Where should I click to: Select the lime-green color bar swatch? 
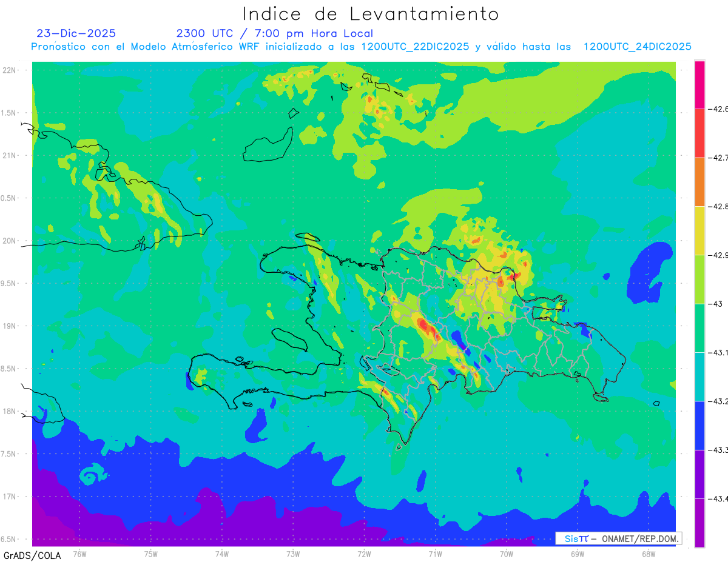tap(699, 279)
